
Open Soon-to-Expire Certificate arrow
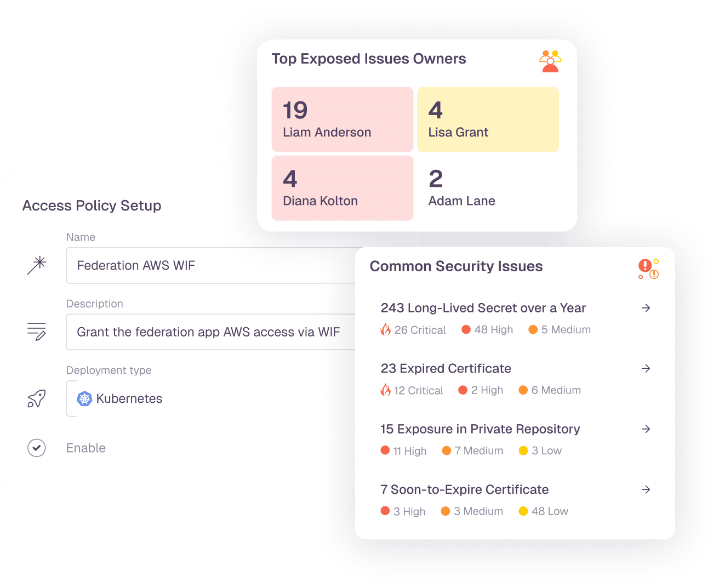pyautogui.click(x=646, y=489)
